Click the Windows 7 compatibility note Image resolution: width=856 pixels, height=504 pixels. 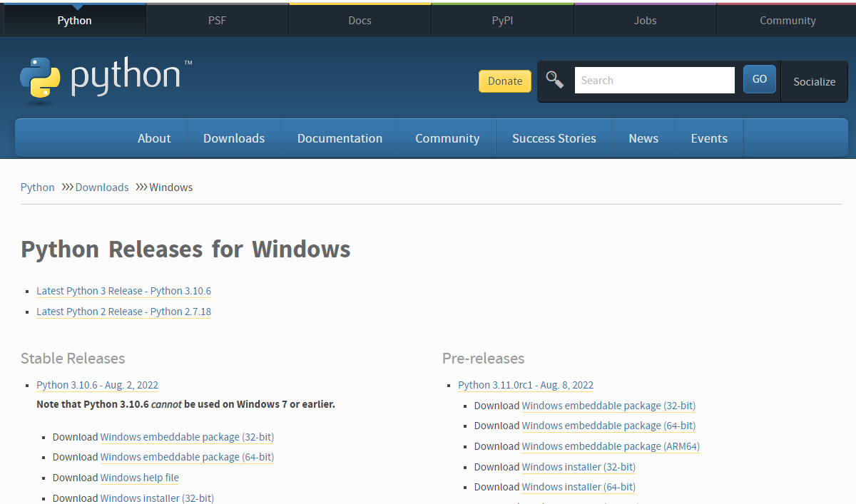click(185, 404)
